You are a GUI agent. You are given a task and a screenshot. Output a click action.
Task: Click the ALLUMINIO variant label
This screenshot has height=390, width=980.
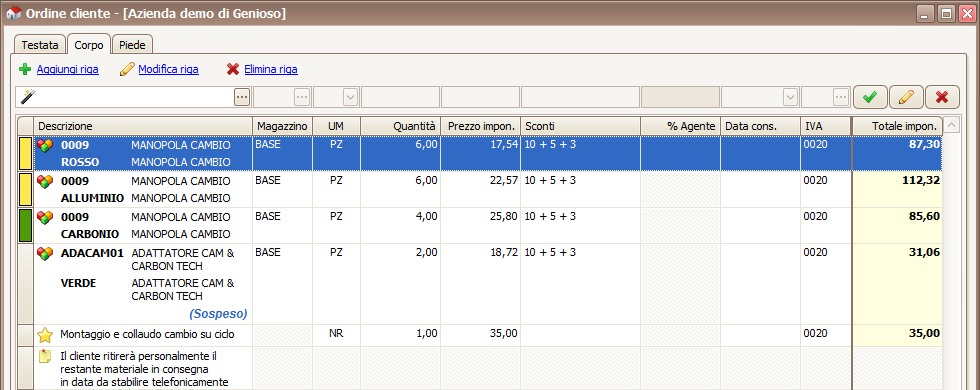coord(92,199)
